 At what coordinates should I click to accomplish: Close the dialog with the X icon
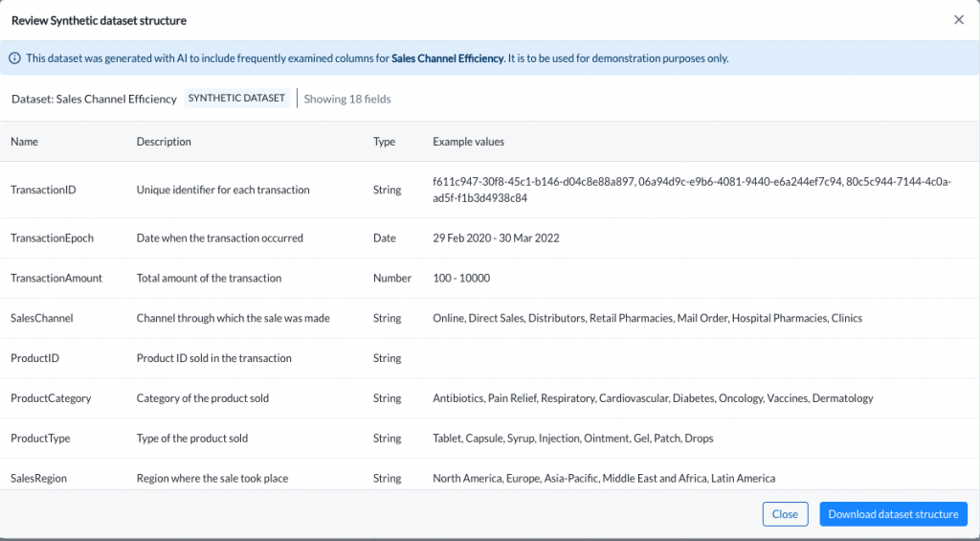coord(959,20)
